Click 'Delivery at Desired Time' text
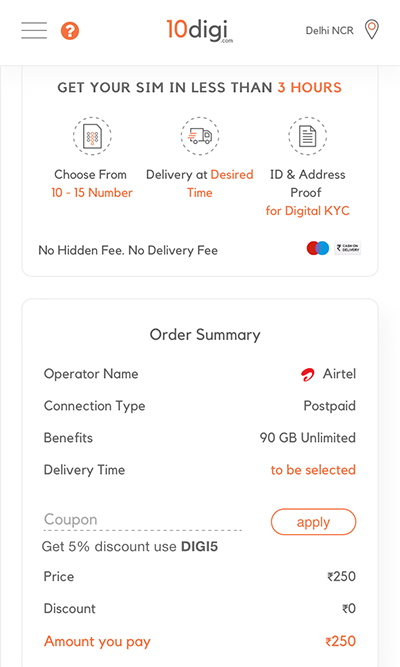Image resolution: width=400 pixels, height=667 pixels. pyautogui.click(x=200, y=183)
